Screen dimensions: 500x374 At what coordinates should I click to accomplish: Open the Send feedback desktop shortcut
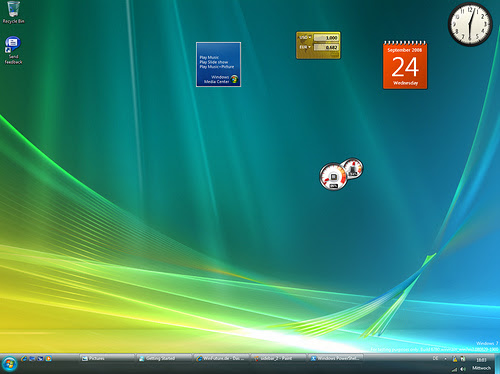13,50
